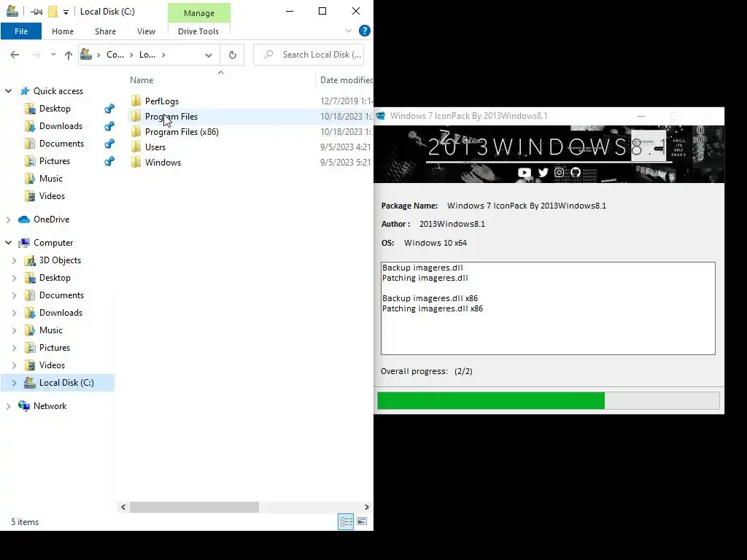Open pinned Documents under Quick access
The image size is (747, 560).
[x=61, y=144]
